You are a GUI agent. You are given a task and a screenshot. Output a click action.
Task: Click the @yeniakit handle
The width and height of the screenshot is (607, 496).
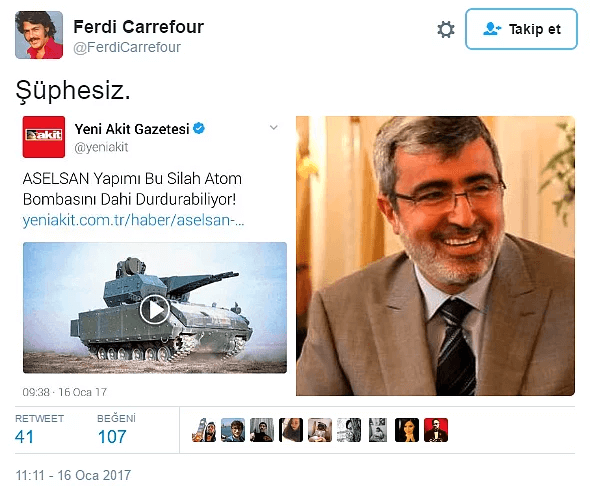pos(101,147)
